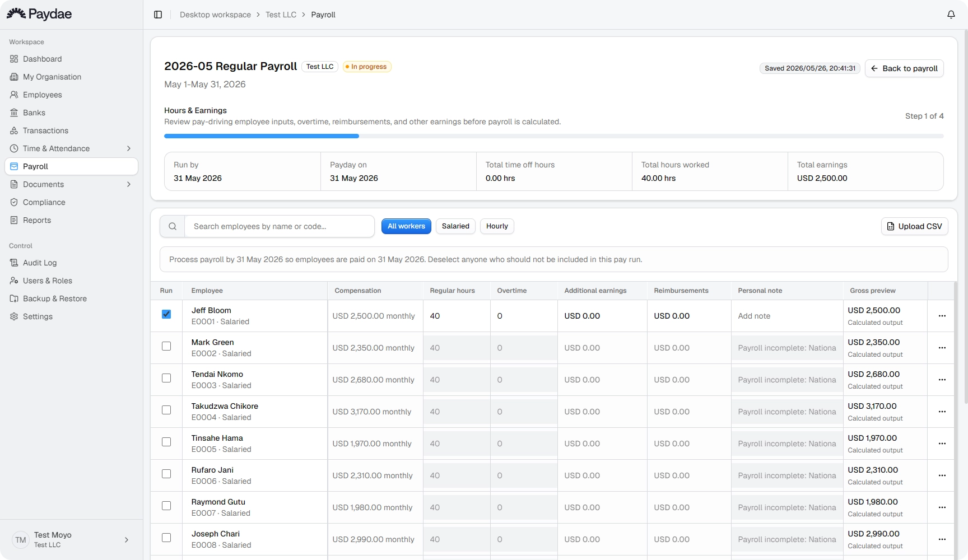
Task: Open Reports from sidebar
Action: (71, 220)
